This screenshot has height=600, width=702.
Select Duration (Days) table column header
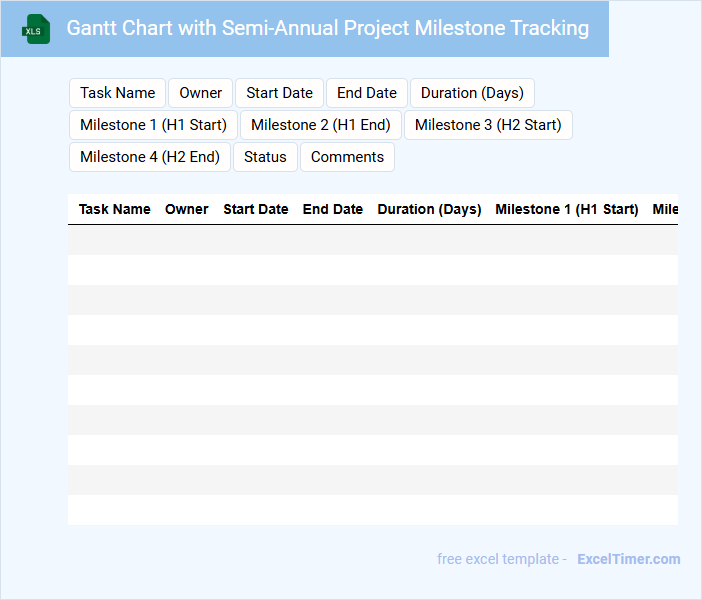point(429,209)
